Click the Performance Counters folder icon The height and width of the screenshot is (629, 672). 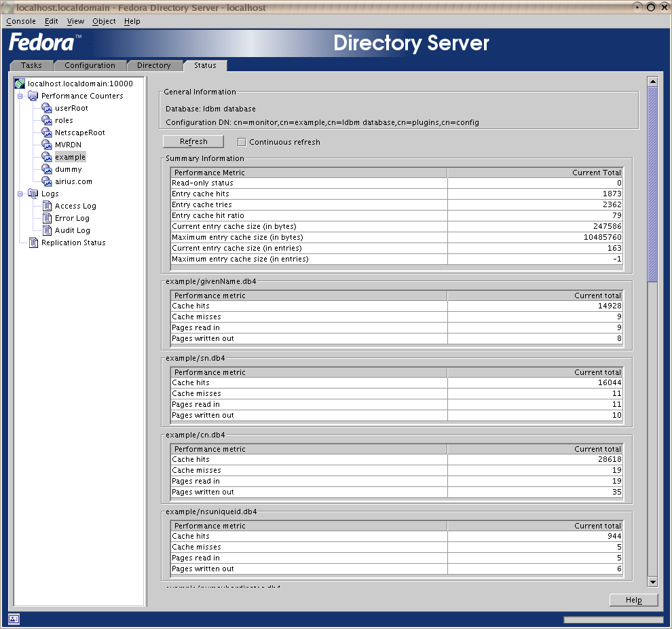click(33, 96)
